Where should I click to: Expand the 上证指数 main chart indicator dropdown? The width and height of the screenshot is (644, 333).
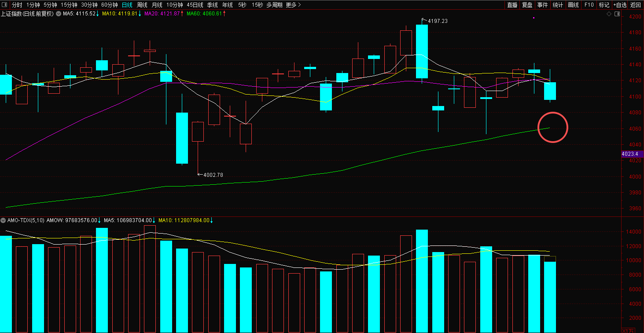click(x=58, y=14)
